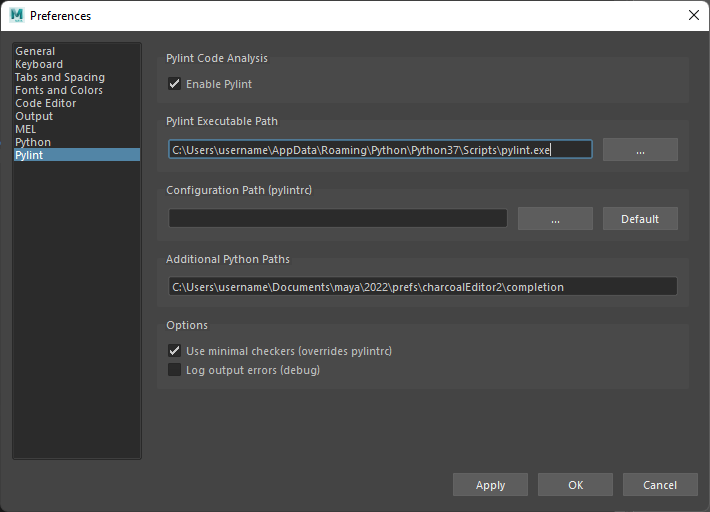The image size is (710, 512).
Task: Reset configuration path with Default button
Action: tap(639, 219)
